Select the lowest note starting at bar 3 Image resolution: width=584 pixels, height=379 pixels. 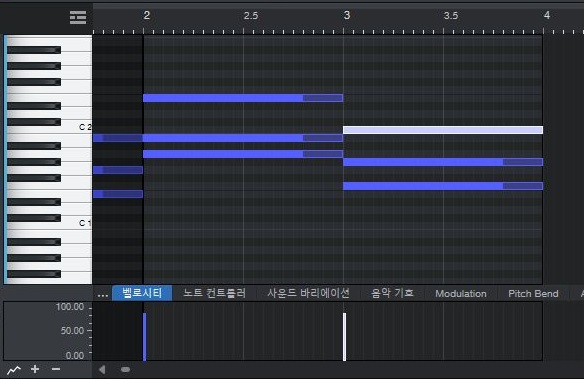click(x=443, y=186)
